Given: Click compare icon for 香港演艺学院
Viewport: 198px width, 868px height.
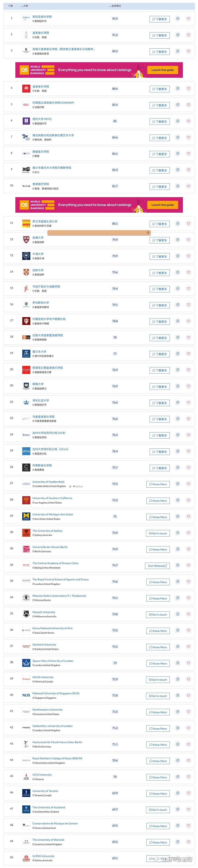Looking at the screenshot, I should click(177, 186).
